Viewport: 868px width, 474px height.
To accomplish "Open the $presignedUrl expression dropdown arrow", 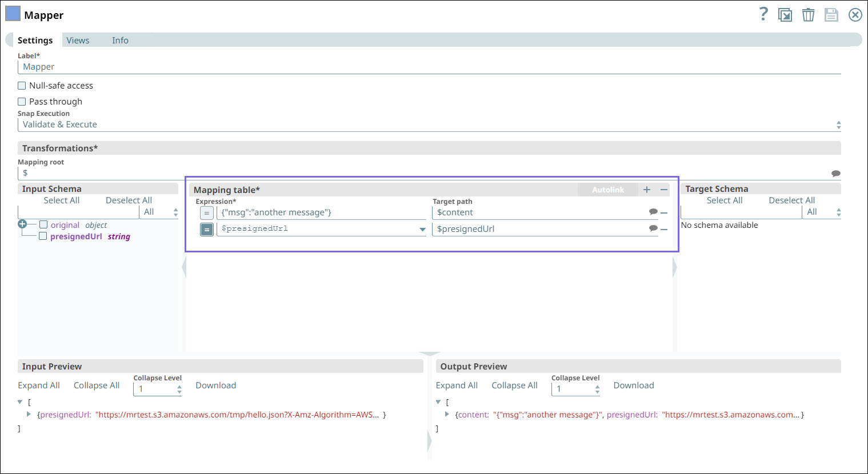I will [422, 229].
